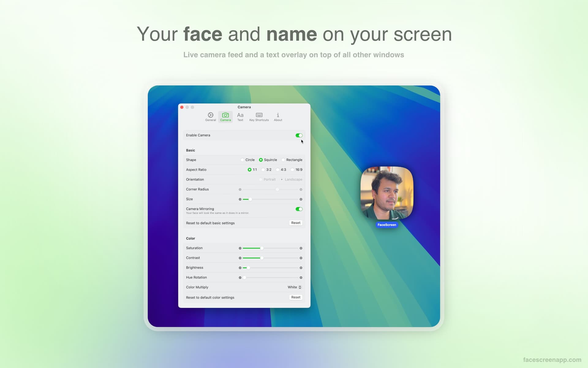This screenshot has height=368, width=588.
Task: Select the Squircle shape option
Action: tap(268, 160)
